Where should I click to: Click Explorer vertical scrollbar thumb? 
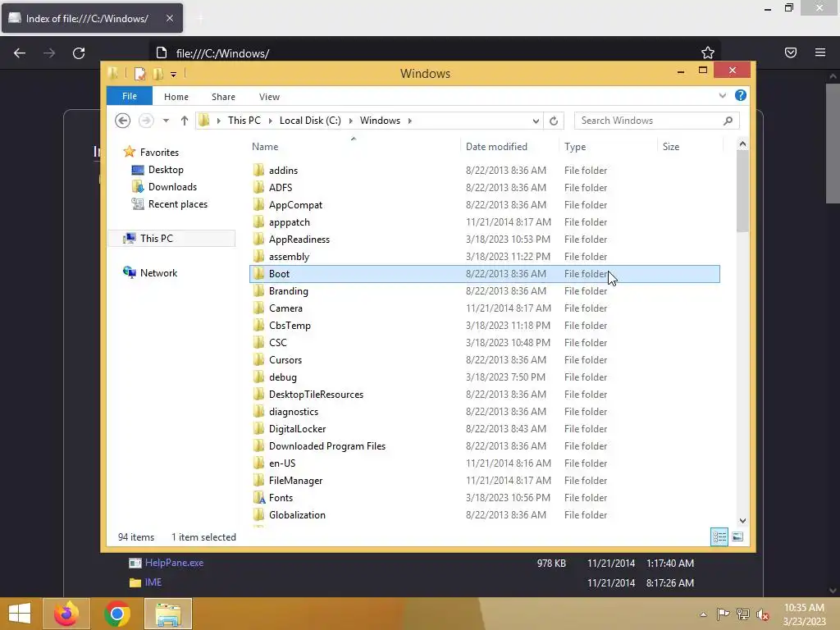point(742,191)
